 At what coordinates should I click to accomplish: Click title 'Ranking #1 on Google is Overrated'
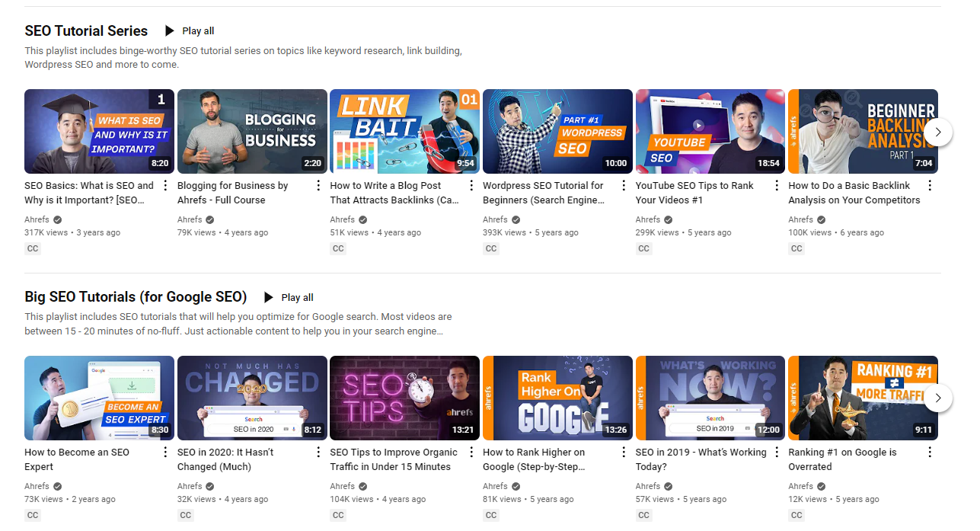842,459
